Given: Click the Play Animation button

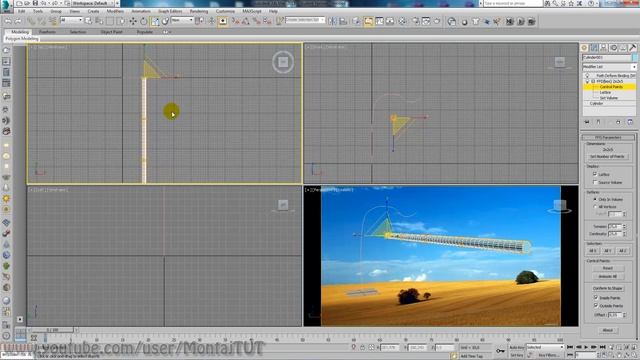Looking at the screenshot, I should click(x=586, y=347).
